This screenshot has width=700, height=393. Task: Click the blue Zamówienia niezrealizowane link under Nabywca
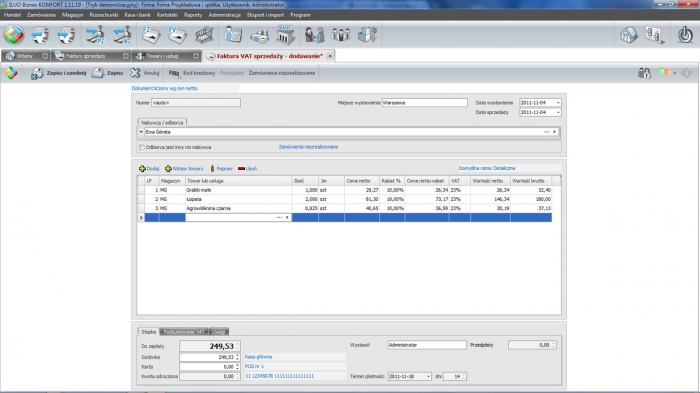click(x=308, y=147)
